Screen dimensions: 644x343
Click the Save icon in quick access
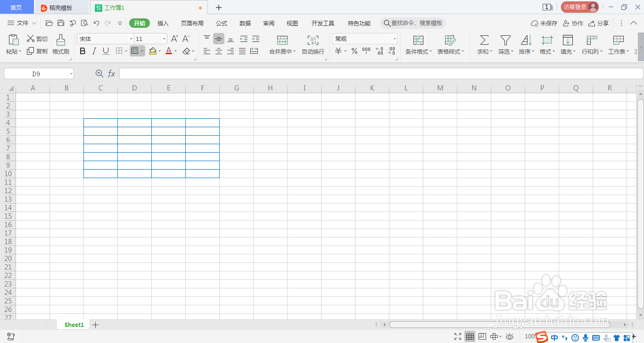pyautogui.click(x=61, y=23)
